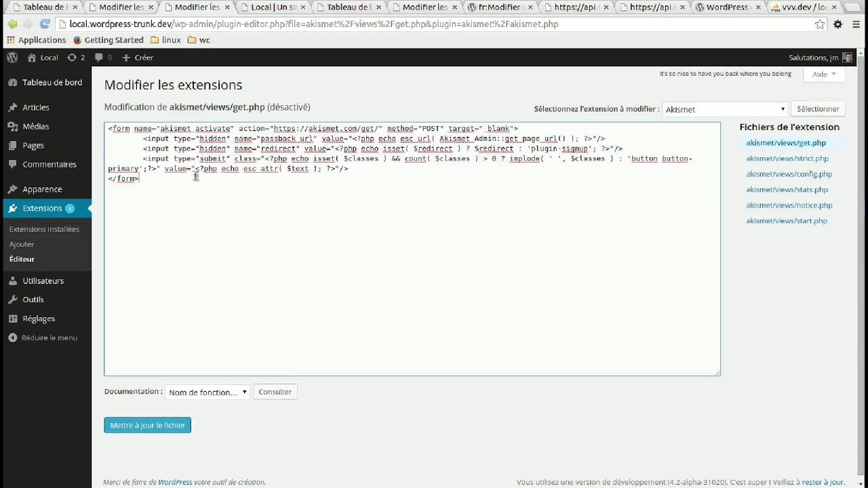Open Chrome menu hamburger icon
Viewport: 868px width, 488px height.
[855, 24]
